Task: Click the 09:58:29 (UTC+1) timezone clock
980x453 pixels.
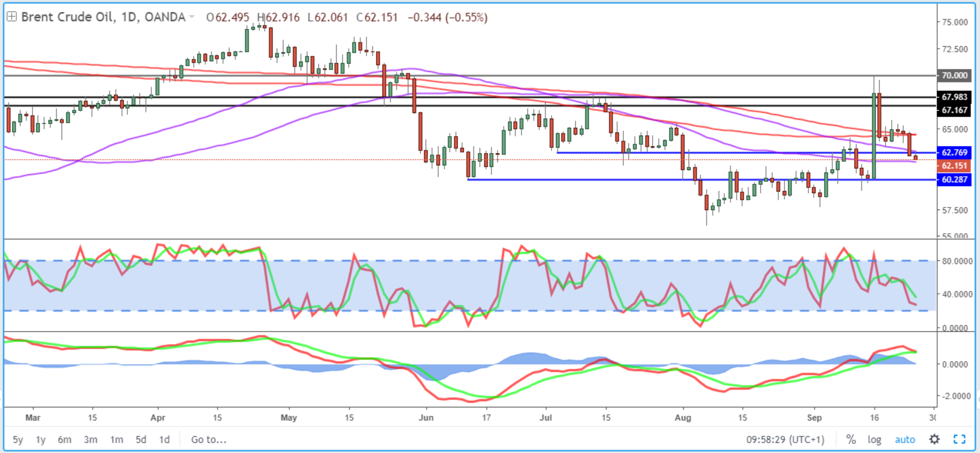Action: click(x=785, y=440)
